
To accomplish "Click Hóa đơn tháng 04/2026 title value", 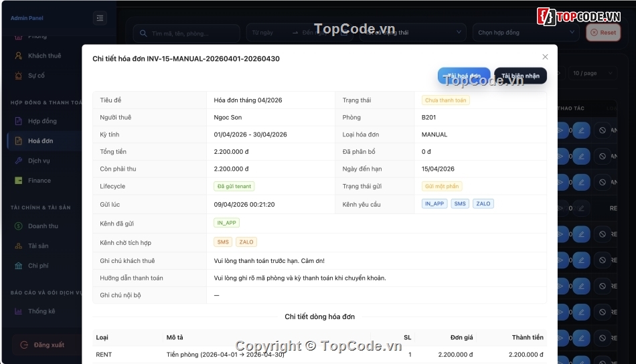I will click(248, 100).
